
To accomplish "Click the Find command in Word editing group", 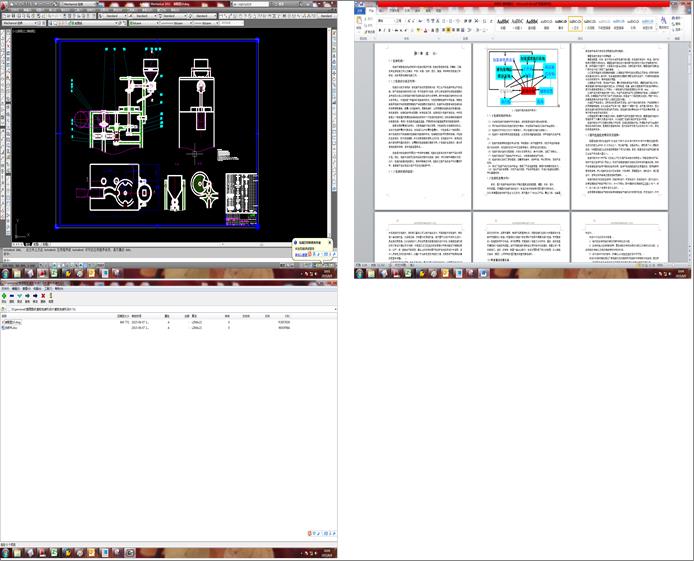I will pyautogui.click(x=676, y=18).
